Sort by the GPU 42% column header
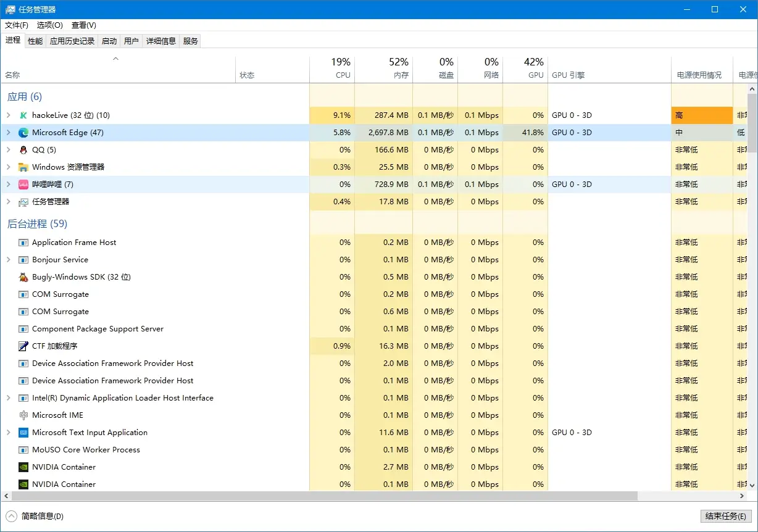 click(525, 69)
